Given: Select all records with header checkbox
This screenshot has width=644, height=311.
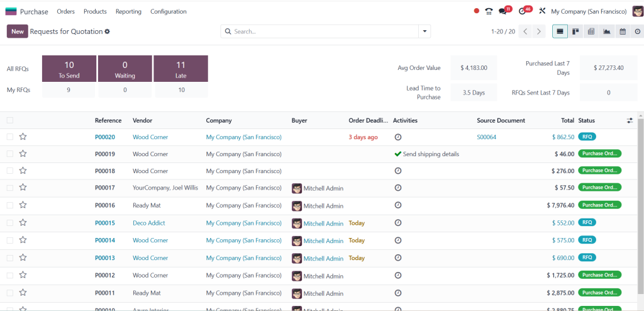Looking at the screenshot, I should click(x=10, y=120).
